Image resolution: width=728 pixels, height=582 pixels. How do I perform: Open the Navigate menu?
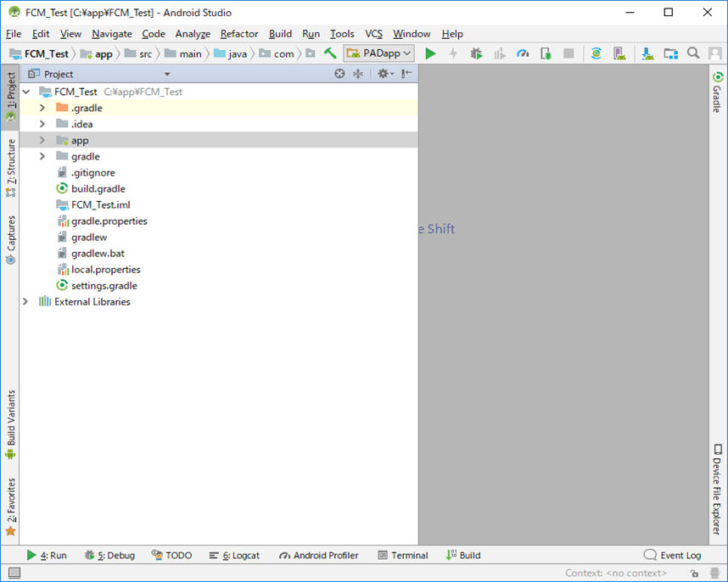coord(112,34)
